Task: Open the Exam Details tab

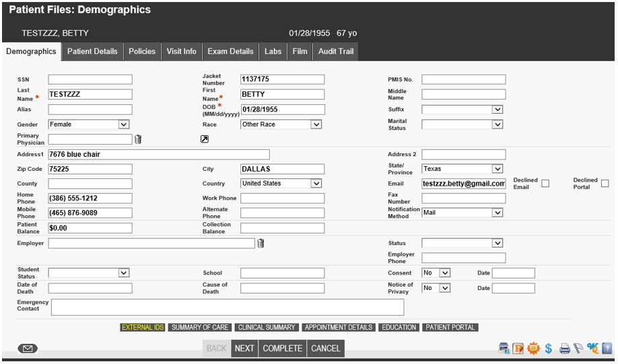Action: tap(230, 52)
